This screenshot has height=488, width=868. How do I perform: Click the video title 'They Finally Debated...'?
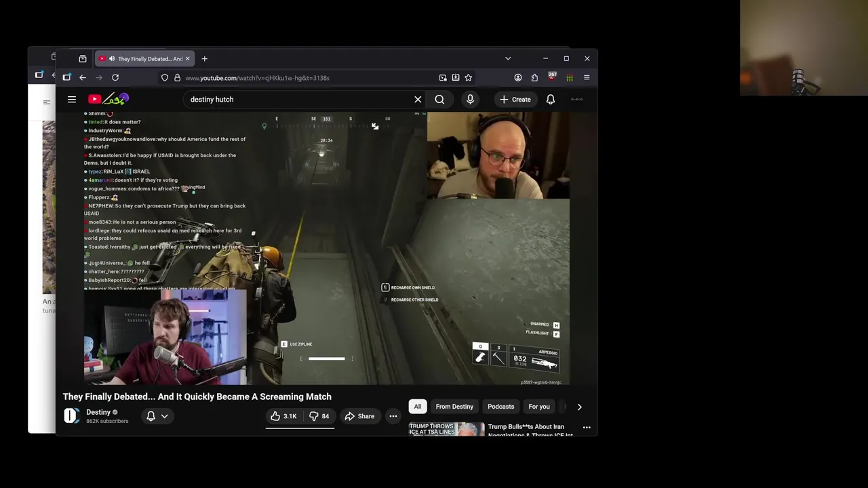197,396
